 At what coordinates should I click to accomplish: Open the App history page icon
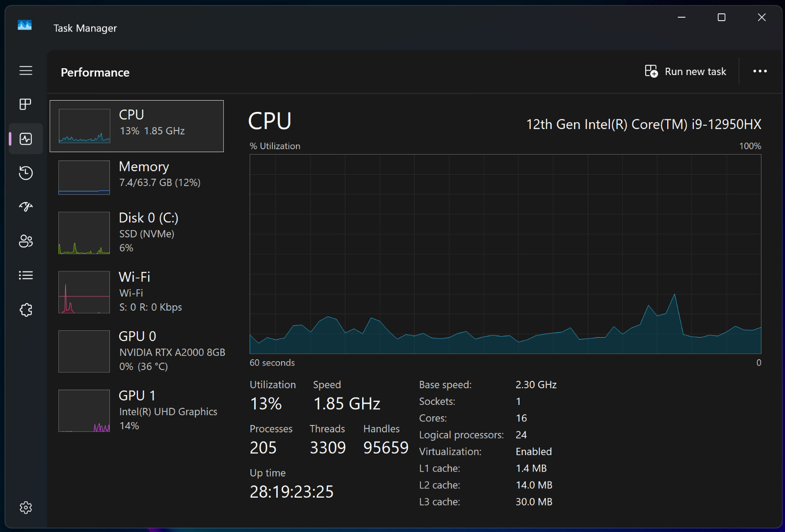click(x=26, y=173)
